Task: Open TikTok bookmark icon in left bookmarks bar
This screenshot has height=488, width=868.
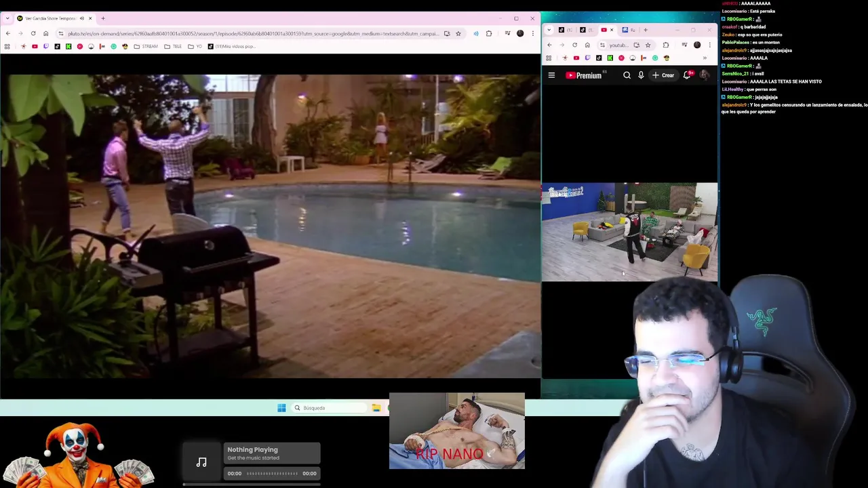Action: 57,47
